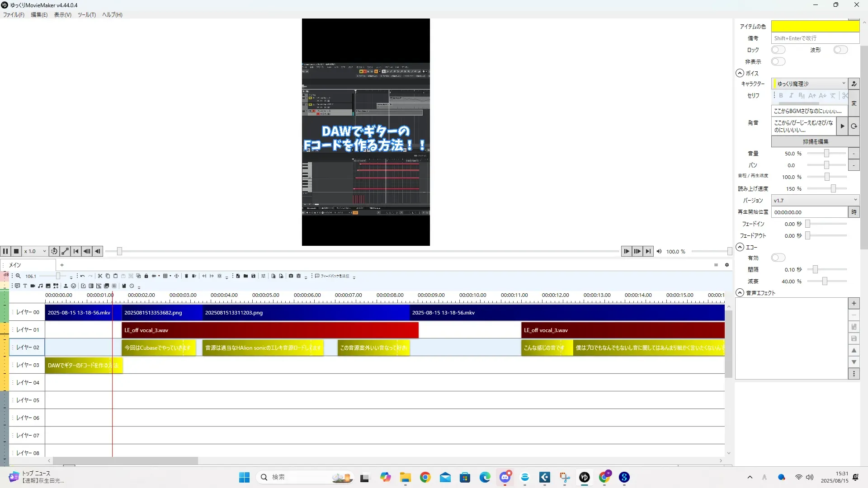Click the undo arrow in timeline toolbar
868x488 pixels.
pos(82,276)
